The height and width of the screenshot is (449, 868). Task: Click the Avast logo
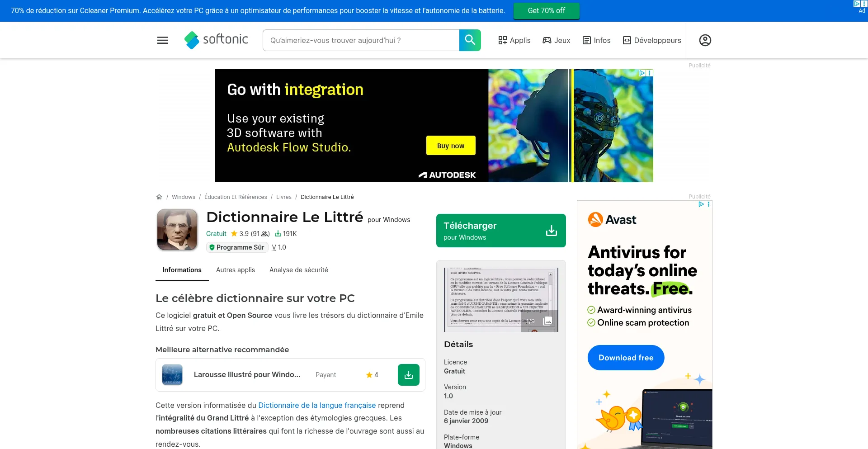[612, 220]
